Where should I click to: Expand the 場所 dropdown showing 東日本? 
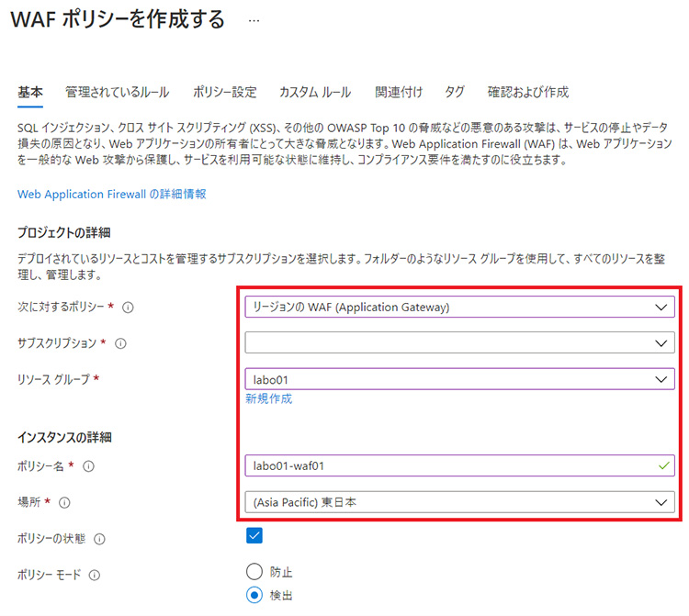click(459, 502)
